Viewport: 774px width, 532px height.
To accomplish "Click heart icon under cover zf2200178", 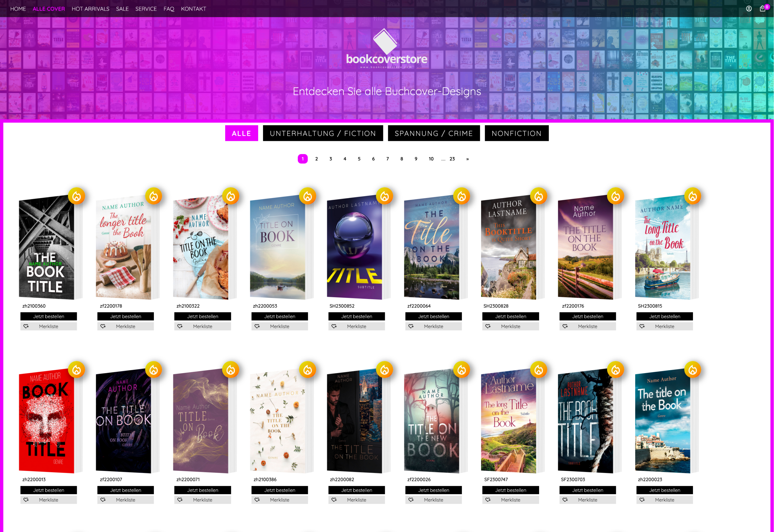I will tap(103, 326).
